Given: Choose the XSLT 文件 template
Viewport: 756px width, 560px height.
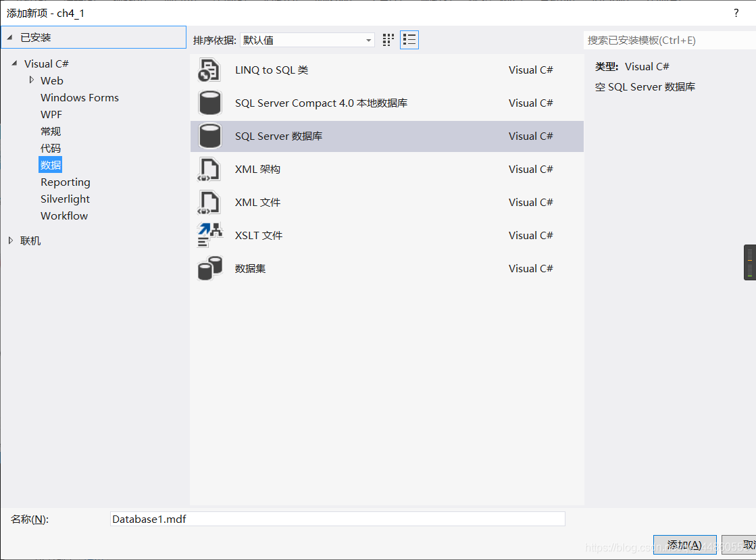Looking at the screenshot, I should point(386,236).
